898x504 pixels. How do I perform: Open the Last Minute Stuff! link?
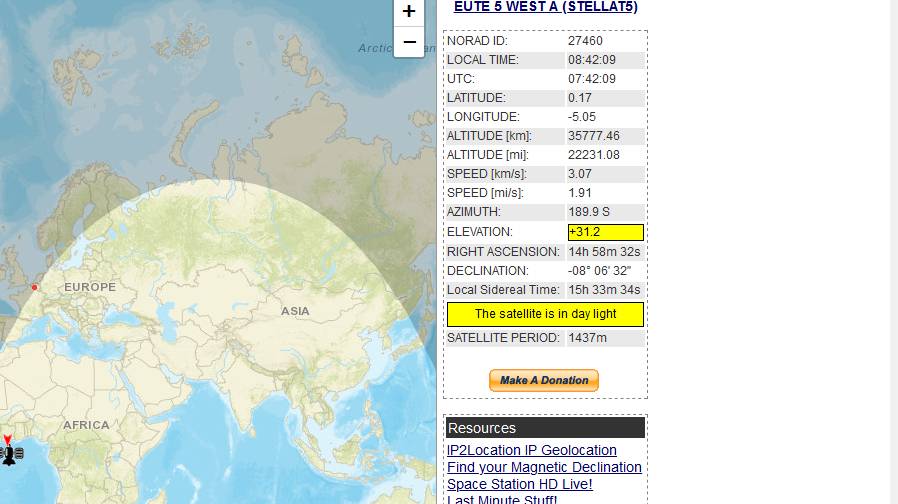[502, 499]
